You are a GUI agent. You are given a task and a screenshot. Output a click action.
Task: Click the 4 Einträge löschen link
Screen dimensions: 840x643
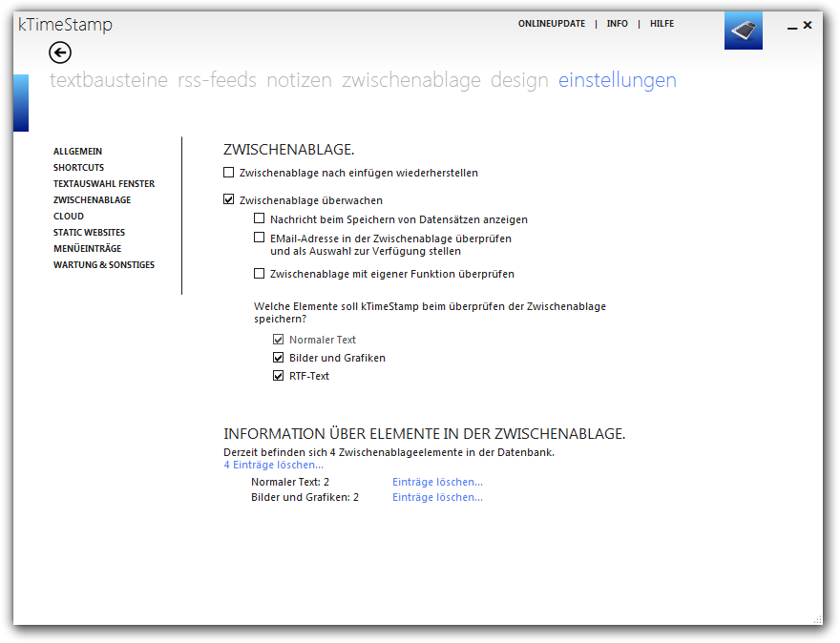pyautogui.click(x=273, y=465)
